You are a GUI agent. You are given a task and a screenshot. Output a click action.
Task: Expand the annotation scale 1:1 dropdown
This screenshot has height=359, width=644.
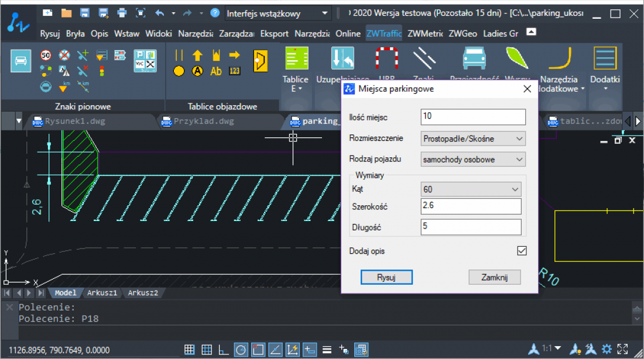click(x=558, y=348)
